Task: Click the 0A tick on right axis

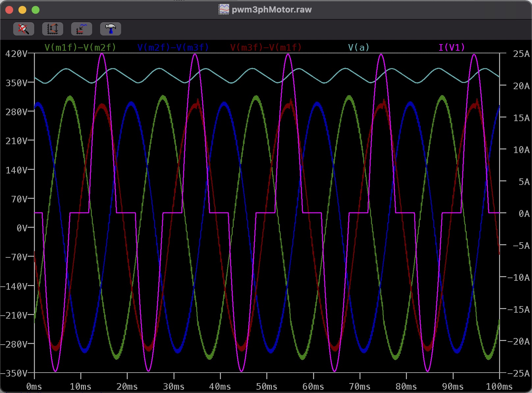Action: point(524,214)
